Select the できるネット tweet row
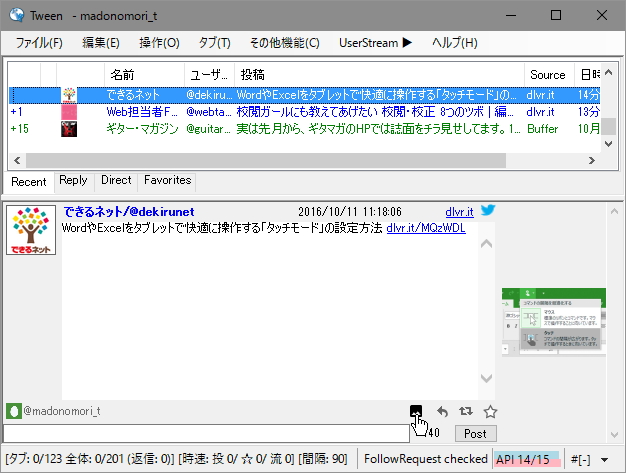The height and width of the screenshot is (473, 626). [x=305, y=95]
